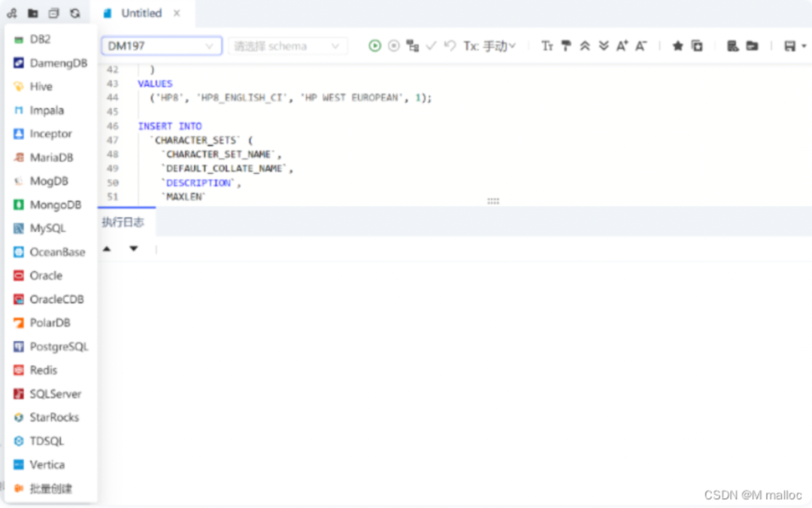Open the 执行日志 tab
Screen dimensions: 812x508
123,222
